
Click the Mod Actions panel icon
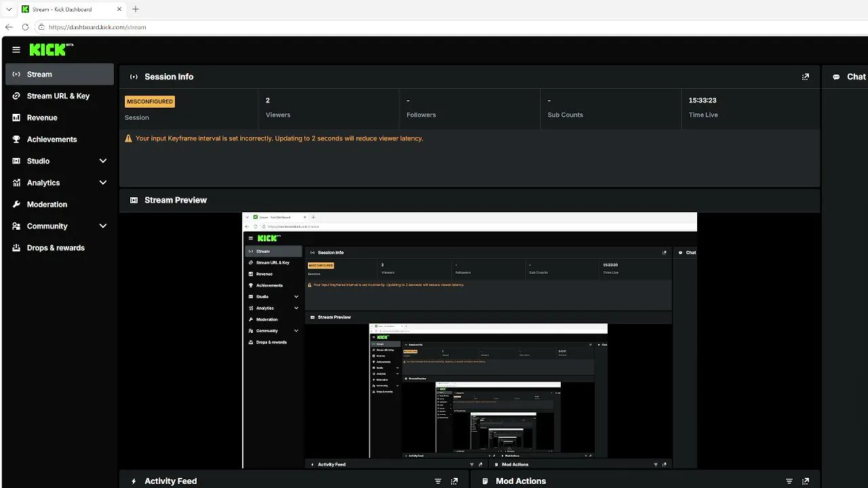pos(485,481)
